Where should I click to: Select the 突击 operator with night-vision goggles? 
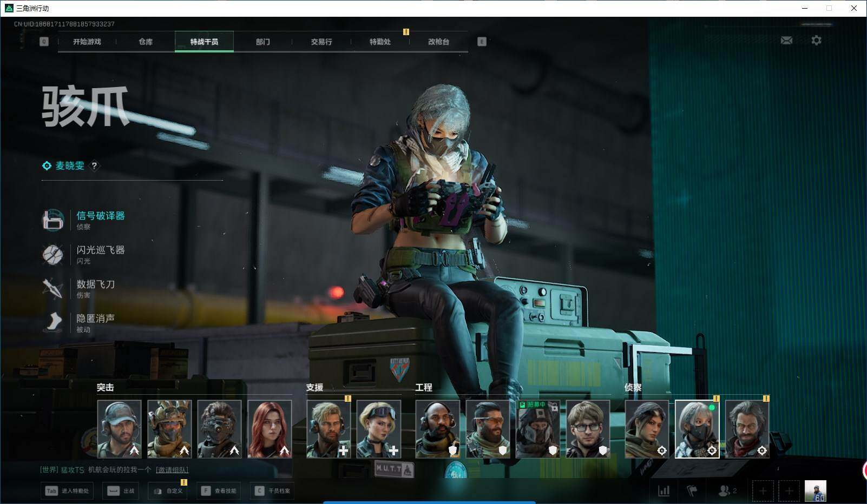pyautogui.click(x=219, y=429)
